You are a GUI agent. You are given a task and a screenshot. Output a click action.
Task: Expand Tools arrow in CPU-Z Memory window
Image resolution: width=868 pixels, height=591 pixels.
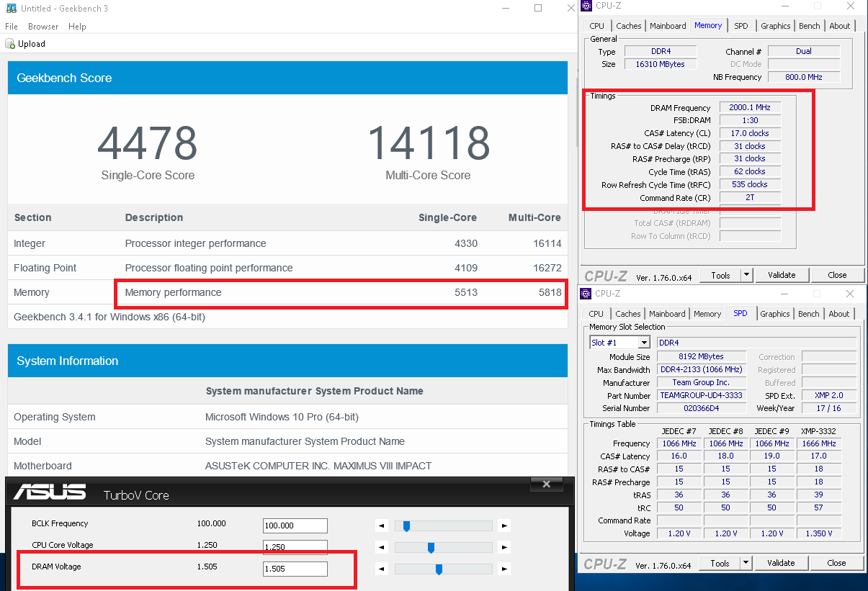pyautogui.click(x=746, y=275)
